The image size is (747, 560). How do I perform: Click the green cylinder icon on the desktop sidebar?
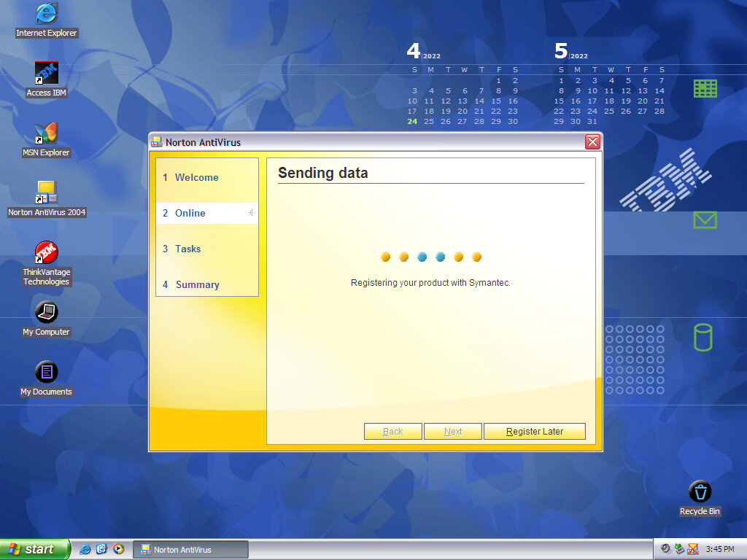point(703,338)
